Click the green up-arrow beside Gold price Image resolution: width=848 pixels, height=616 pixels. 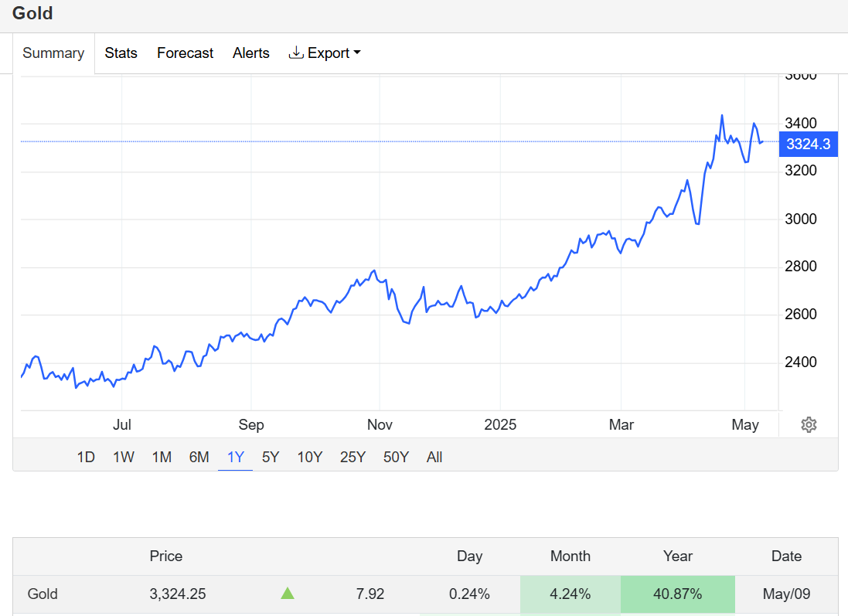pyautogui.click(x=288, y=594)
